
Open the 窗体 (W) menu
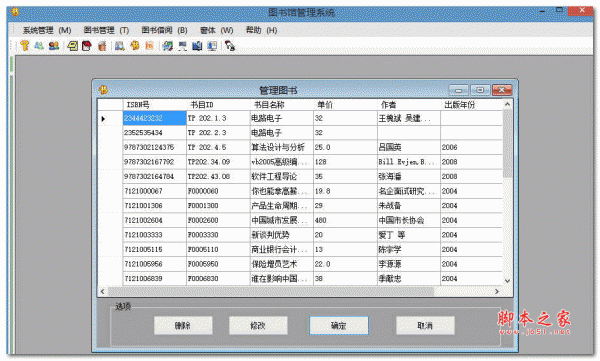[x=217, y=30]
